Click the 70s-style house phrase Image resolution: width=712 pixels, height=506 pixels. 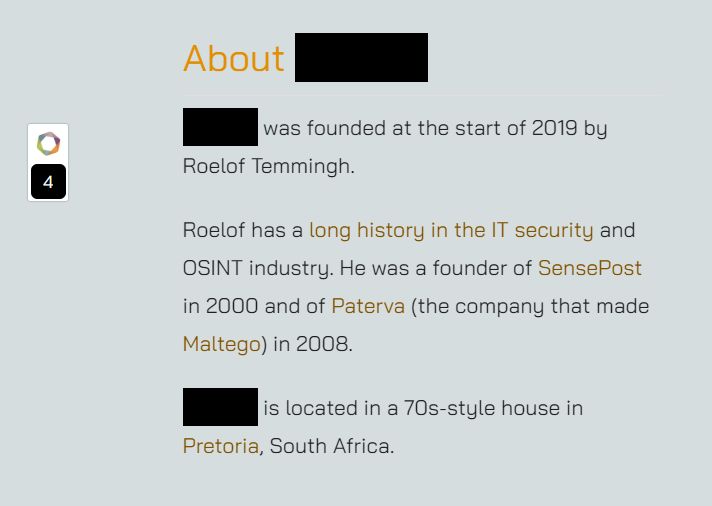tap(482, 408)
